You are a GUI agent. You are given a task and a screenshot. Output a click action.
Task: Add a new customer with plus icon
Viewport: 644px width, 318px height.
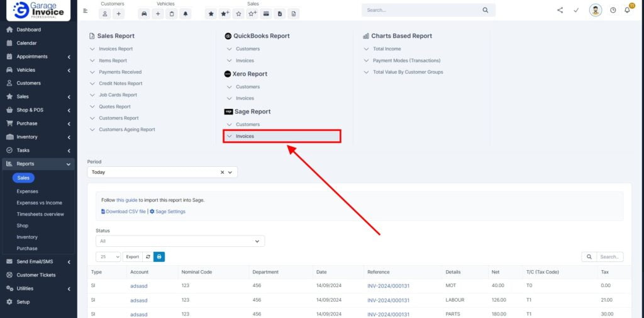coord(118,14)
